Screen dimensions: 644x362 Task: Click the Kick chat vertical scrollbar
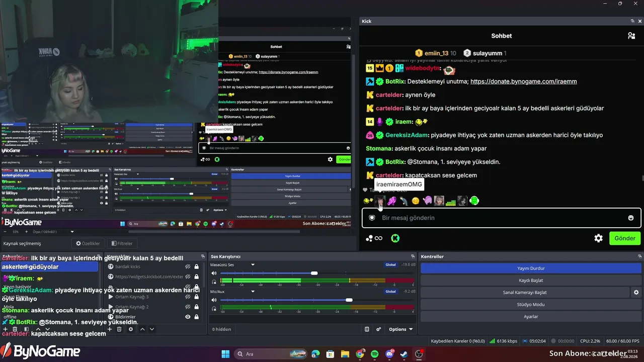coord(642,178)
